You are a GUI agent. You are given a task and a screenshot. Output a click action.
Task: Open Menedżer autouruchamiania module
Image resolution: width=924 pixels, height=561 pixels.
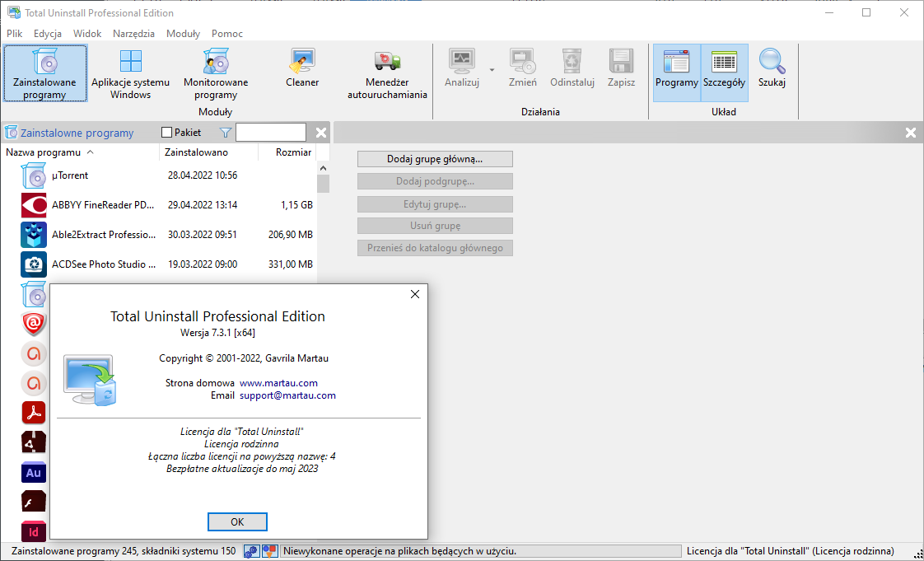(387, 73)
